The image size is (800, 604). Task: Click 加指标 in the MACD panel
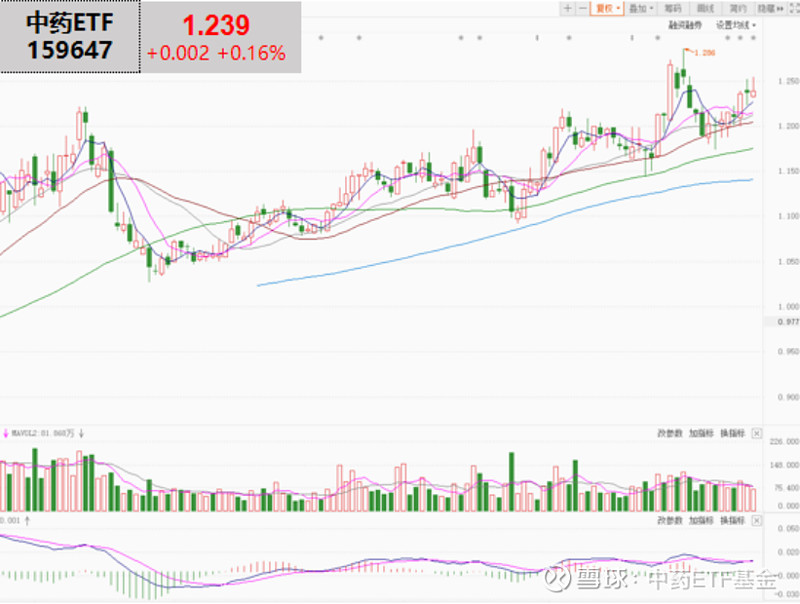(x=701, y=520)
